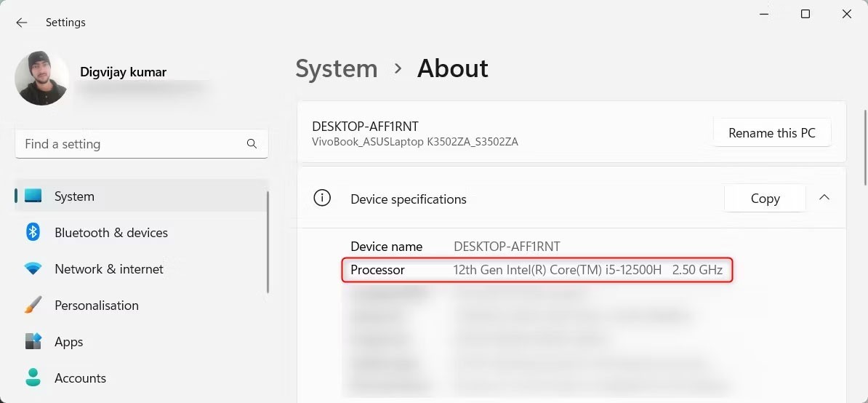Navigate to System in the breadcrumb
The height and width of the screenshot is (403, 868).
(x=337, y=68)
